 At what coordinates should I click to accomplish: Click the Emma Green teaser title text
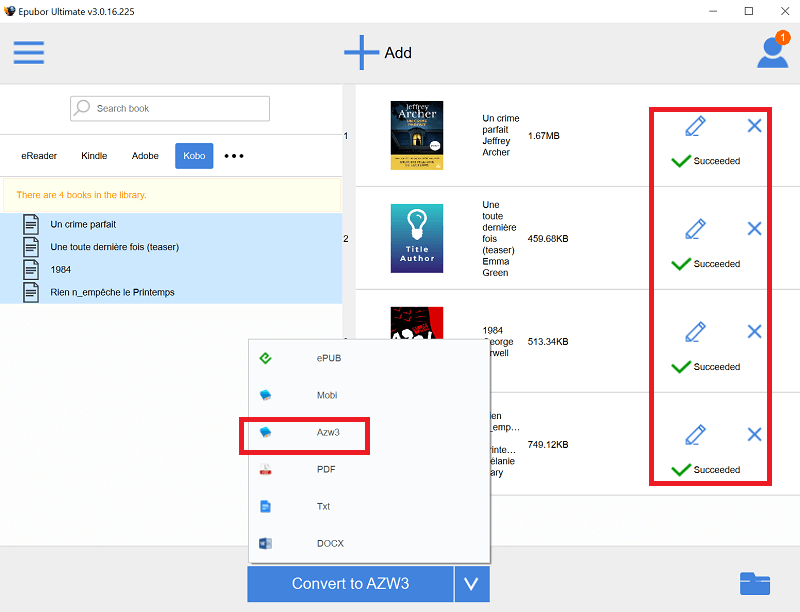coord(499,239)
